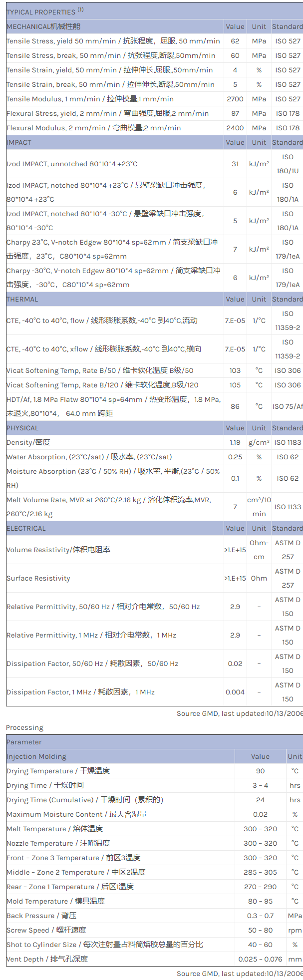Viewport: 303px width, 980px height.
Task: Click the TYPICAL PROPERTIES title
Action: [x=40, y=12]
